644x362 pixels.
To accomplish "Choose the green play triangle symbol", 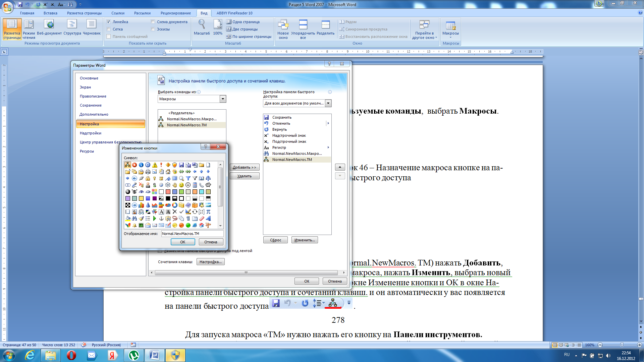I will (x=155, y=219).
